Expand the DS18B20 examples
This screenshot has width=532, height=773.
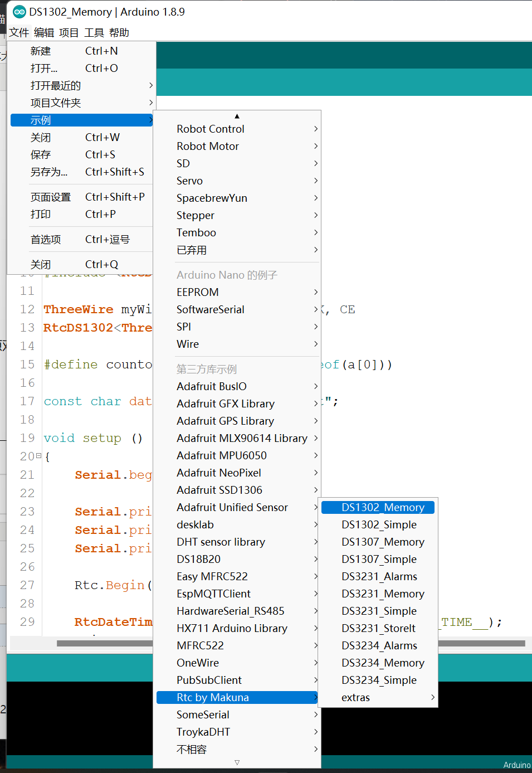click(237, 559)
